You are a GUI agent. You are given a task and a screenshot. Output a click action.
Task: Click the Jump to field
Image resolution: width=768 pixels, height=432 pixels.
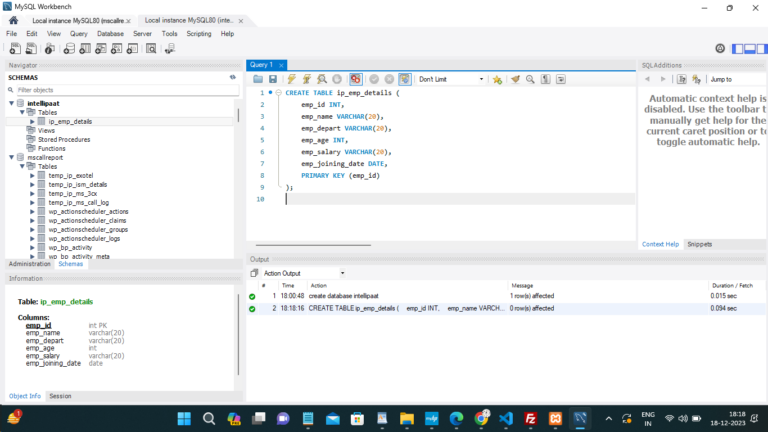738,79
